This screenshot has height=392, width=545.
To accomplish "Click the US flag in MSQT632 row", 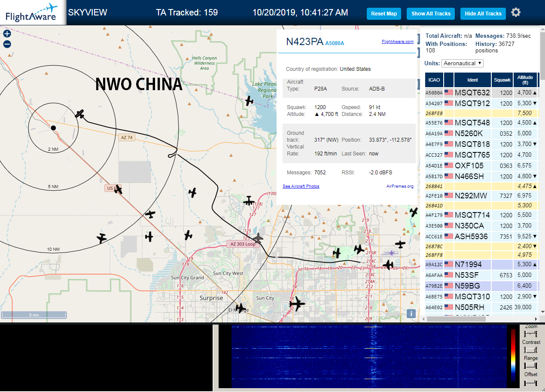I will (449, 92).
